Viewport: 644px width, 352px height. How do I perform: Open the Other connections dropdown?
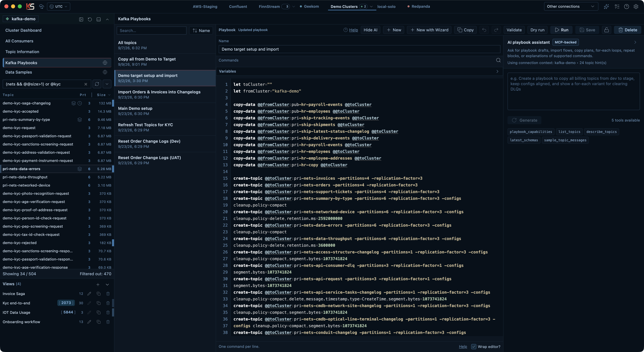coord(571,7)
